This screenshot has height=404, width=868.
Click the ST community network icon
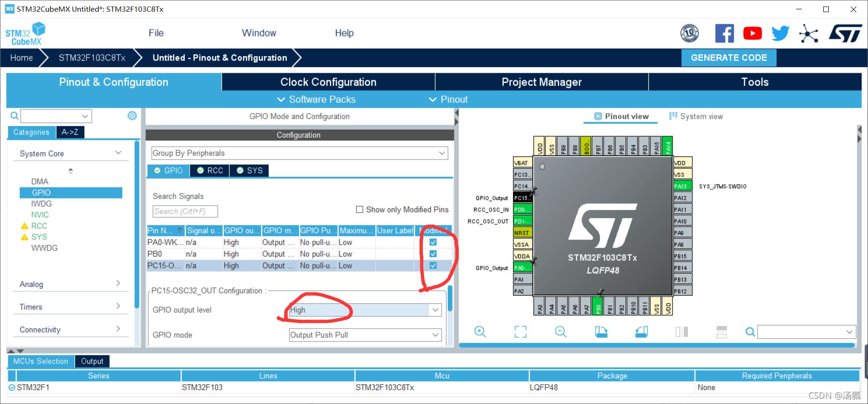click(808, 34)
